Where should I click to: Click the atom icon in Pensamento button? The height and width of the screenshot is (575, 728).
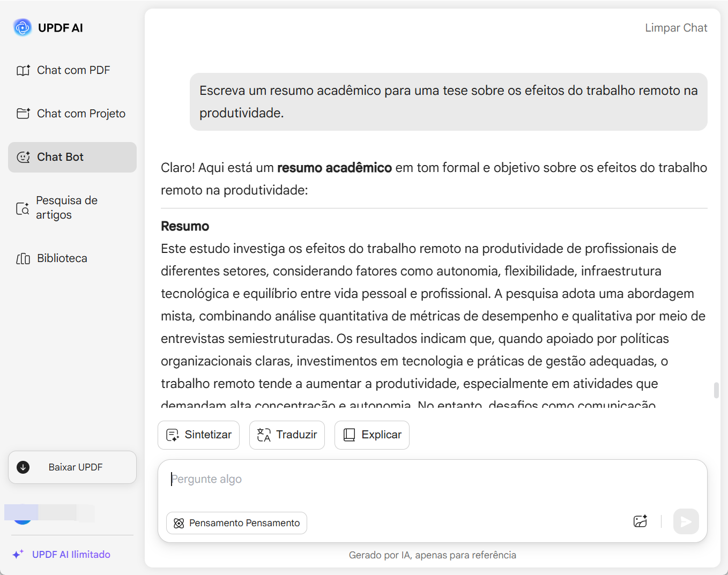click(x=179, y=523)
